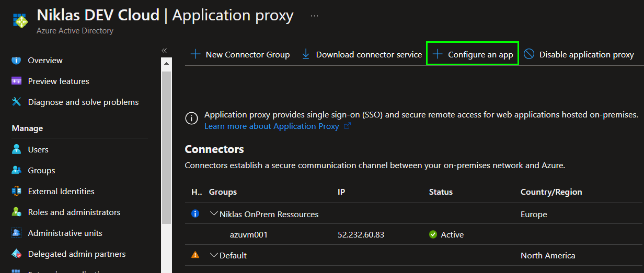Image resolution: width=644 pixels, height=273 pixels.
Task: Open the Overview menu item
Action: pos(45,61)
